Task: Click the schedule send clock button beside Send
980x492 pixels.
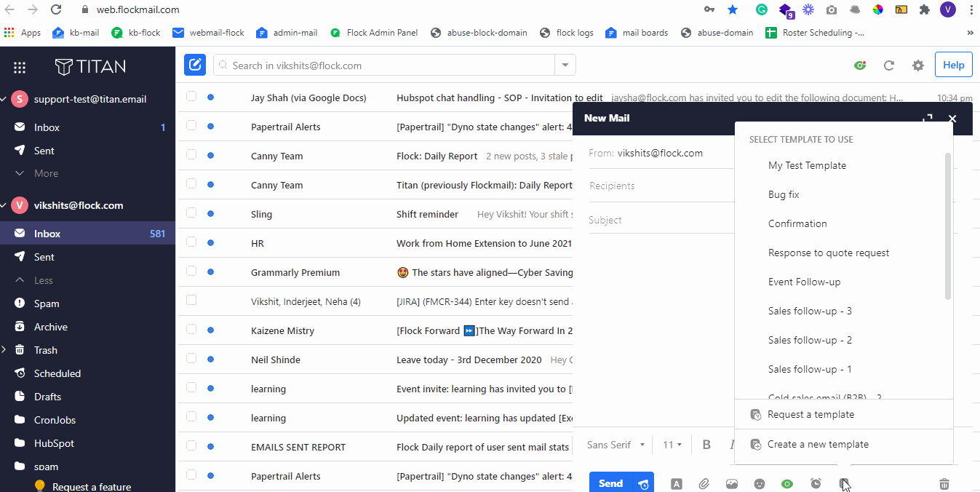Action: click(x=643, y=483)
